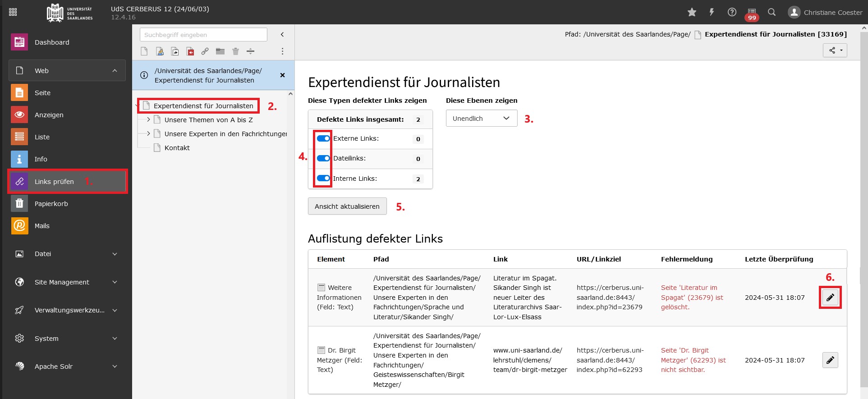Open the Links prüfen module
This screenshot has width=868, height=399.
pyautogui.click(x=67, y=182)
